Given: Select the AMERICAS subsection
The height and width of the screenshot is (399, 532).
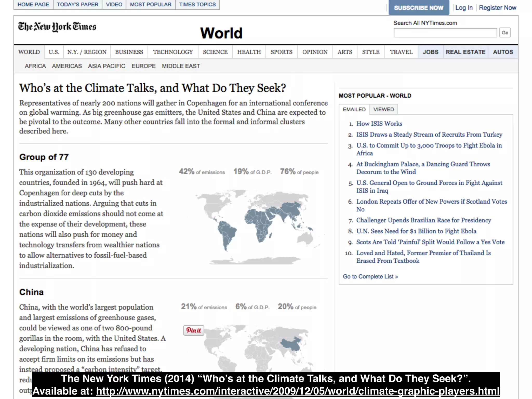Looking at the screenshot, I should 67,66.
